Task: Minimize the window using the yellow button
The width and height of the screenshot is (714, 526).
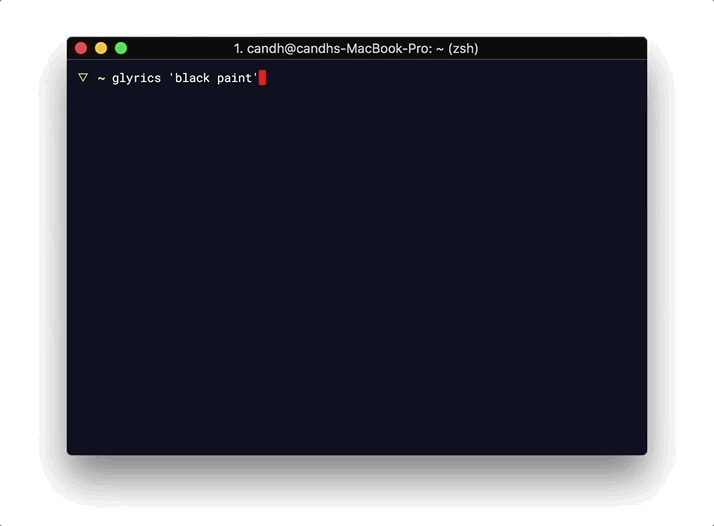Action: tap(101, 48)
